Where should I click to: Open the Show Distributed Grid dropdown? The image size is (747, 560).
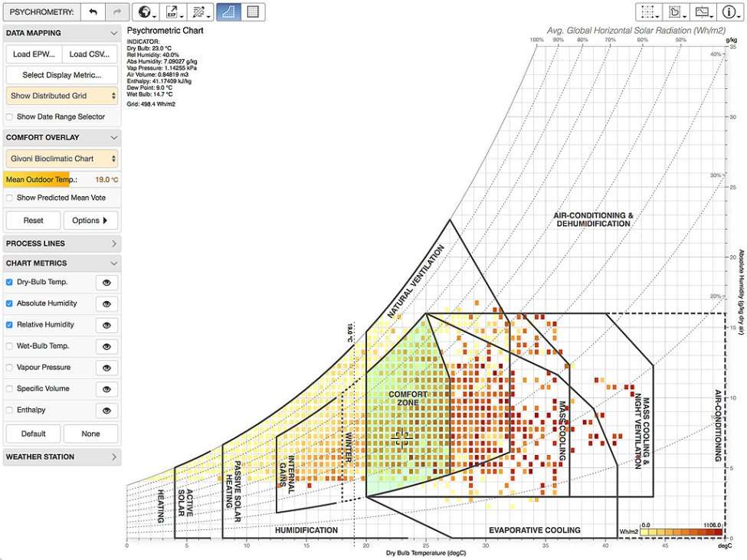tap(61, 95)
